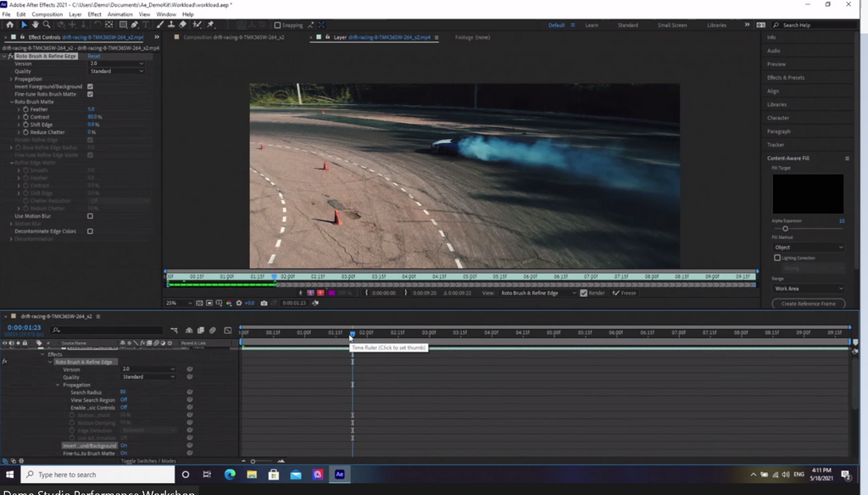
Task: Click the Shy layers icon in timeline
Action: coord(189,331)
